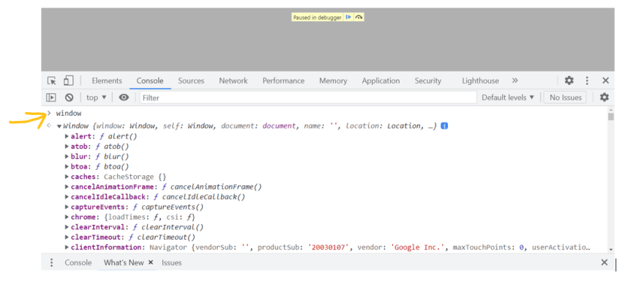Image resolution: width=644 pixels, height=285 pixels.
Task: Clear the console icon
Action: pyautogui.click(x=70, y=97)
